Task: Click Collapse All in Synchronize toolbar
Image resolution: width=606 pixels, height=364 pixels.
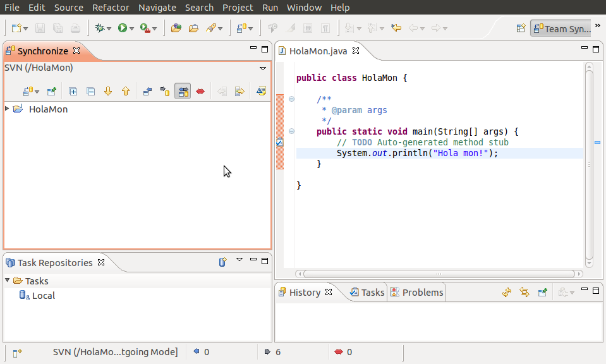Action: tap(90, 92)
